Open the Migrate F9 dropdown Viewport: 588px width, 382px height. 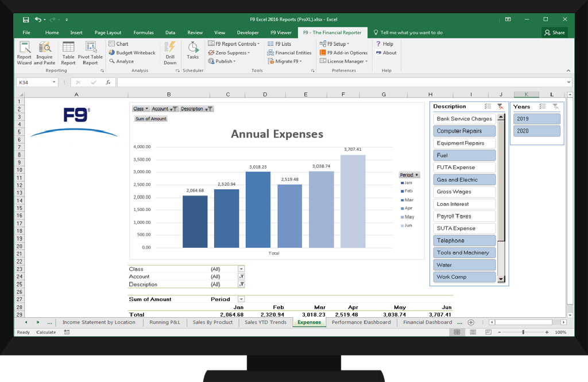(x=285, y=61)
